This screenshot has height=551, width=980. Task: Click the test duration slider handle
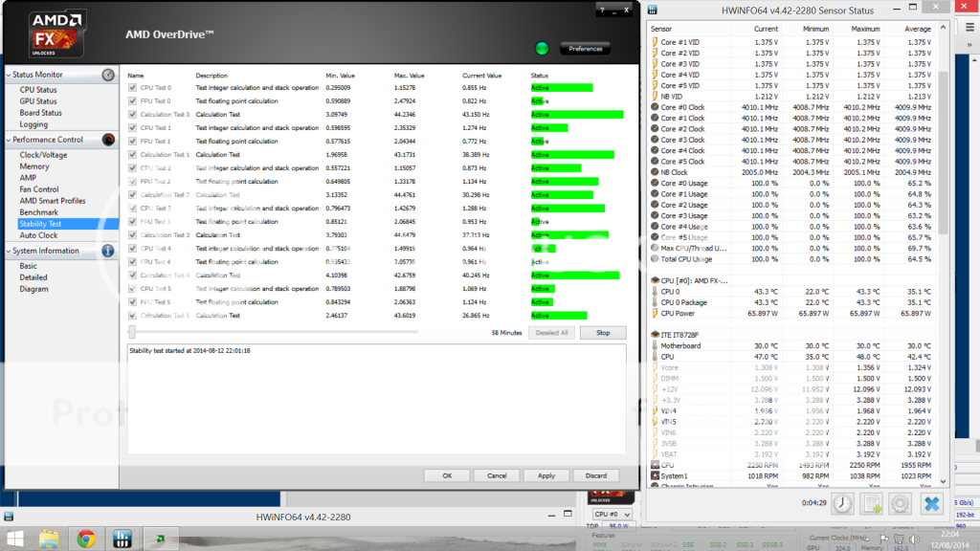[x=132, y=332]
